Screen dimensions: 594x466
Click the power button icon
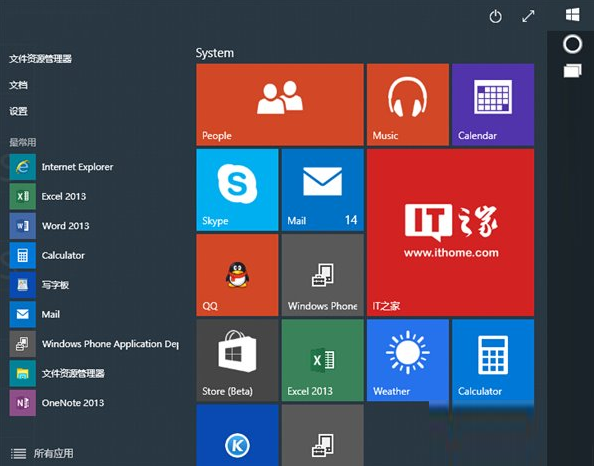coord(496,17)
